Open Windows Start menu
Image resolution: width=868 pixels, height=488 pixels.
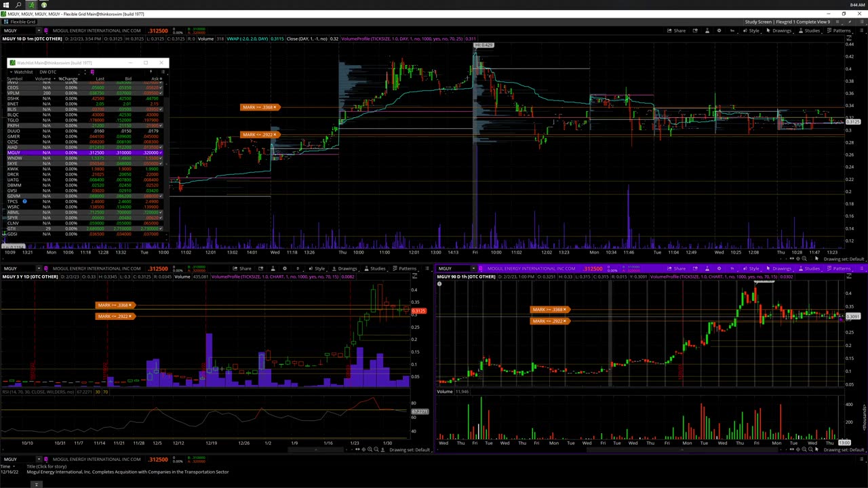5,5
